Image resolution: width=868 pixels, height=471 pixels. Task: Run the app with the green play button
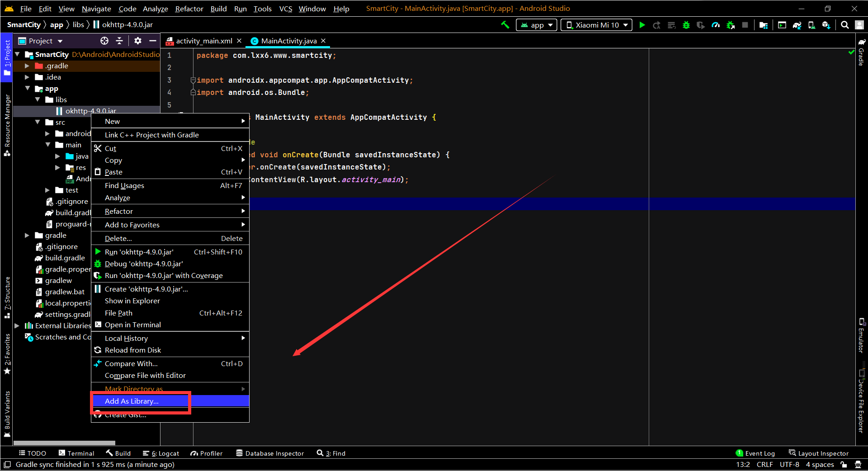point(642,25)
